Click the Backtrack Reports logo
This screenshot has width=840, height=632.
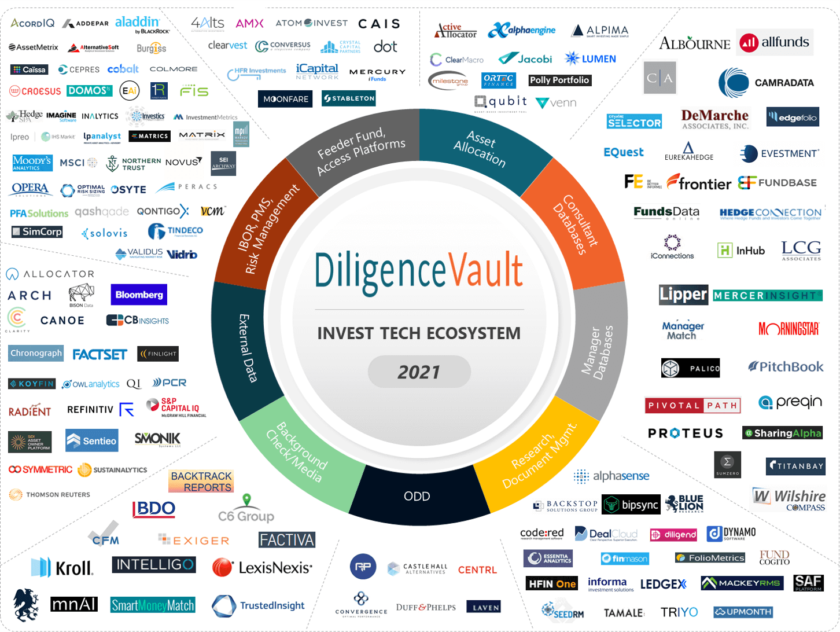pos(201,481)
